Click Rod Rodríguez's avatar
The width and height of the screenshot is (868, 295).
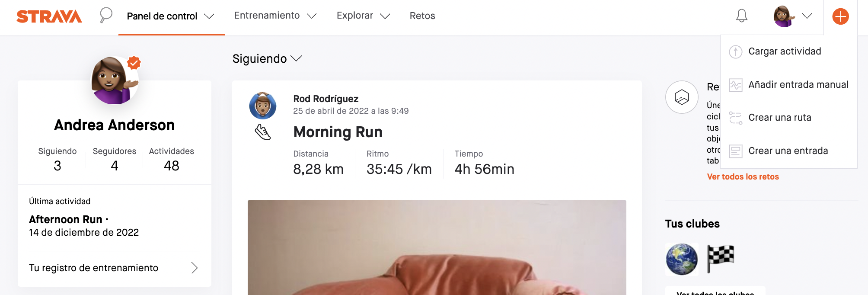[x=263, y=106]
